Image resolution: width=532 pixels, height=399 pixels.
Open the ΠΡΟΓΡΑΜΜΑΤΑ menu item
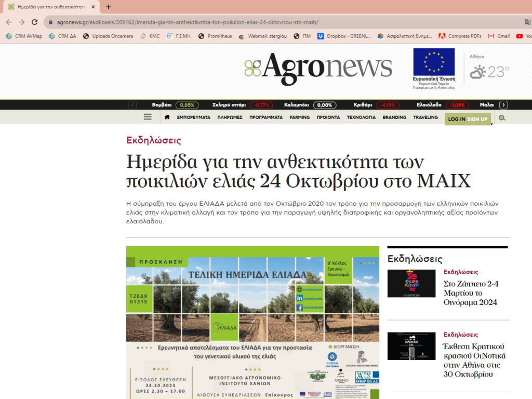[266, 117]
